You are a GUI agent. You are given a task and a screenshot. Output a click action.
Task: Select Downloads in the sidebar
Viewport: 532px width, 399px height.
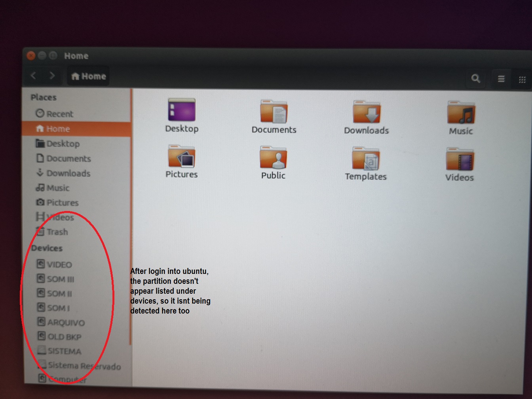[76, 173]
